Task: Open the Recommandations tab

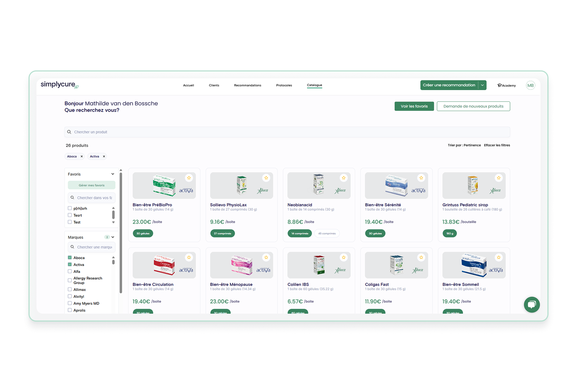Action: [x=248, y=85]
